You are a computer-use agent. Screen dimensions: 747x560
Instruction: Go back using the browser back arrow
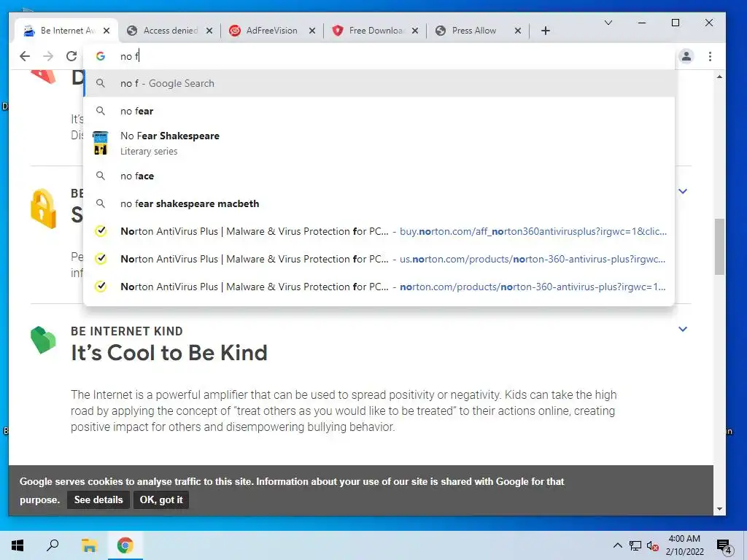[25, 56]
